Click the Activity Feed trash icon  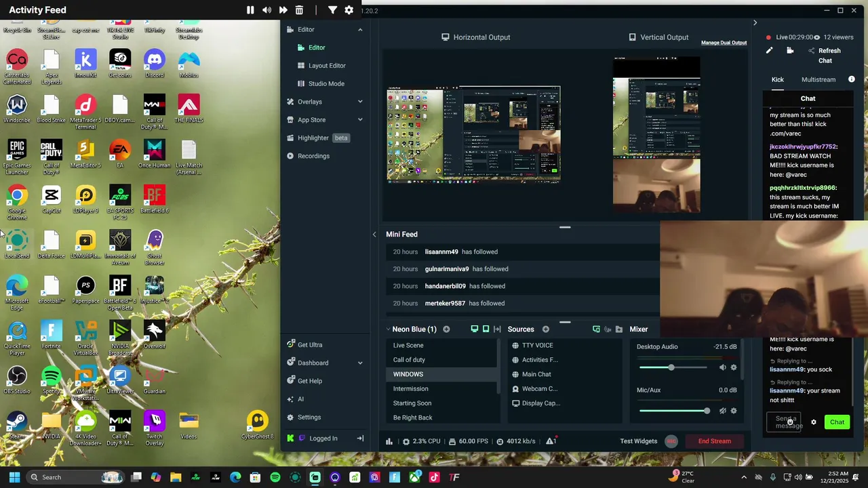[299, 10]
